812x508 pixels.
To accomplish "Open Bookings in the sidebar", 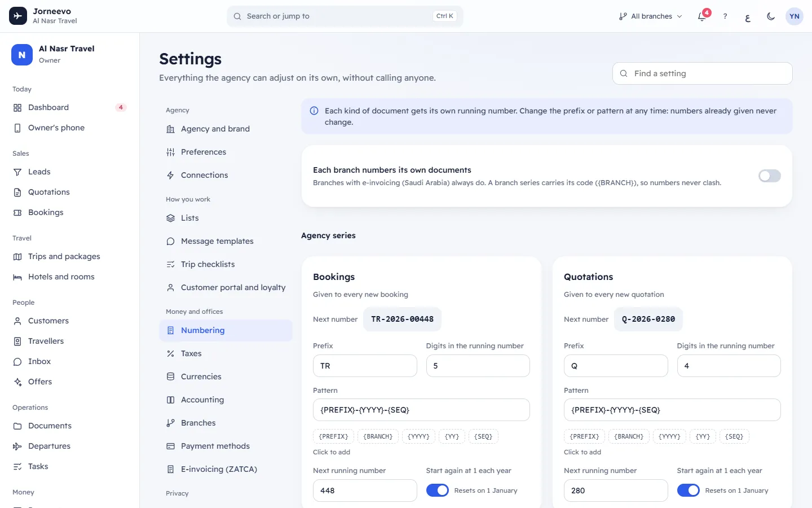I will (x=69, y=212).
